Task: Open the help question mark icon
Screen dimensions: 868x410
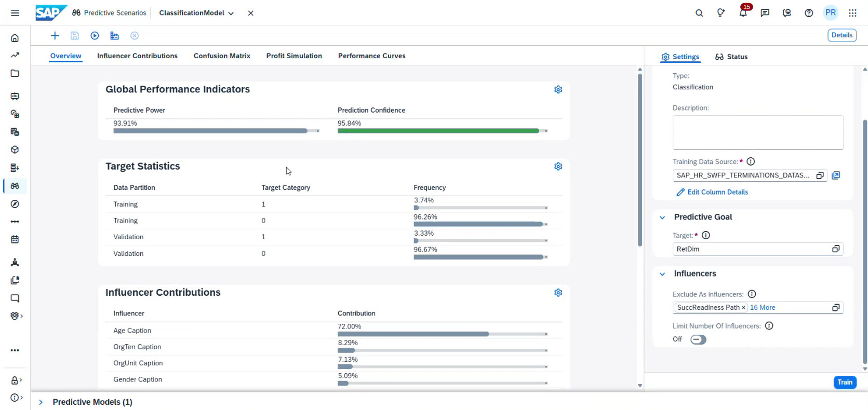Action: pos(809,13)
